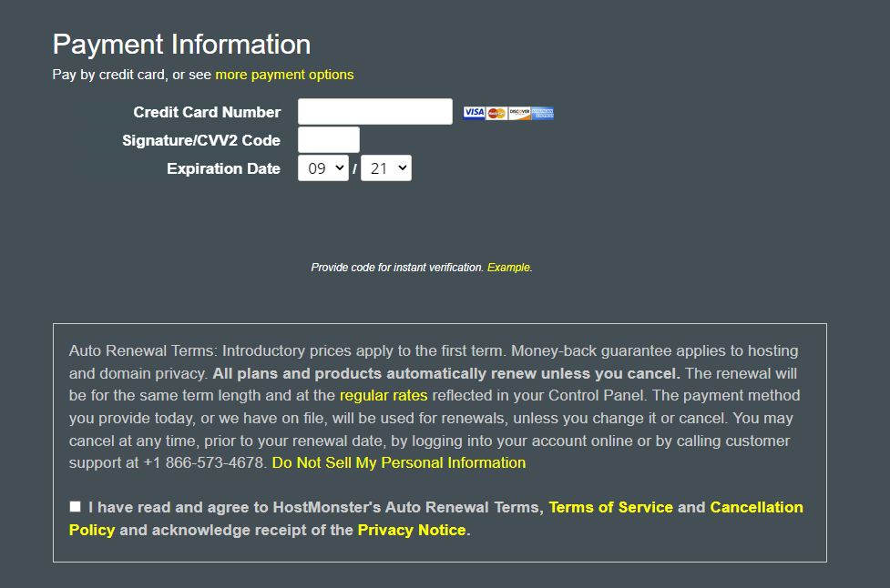Click the MasterCard logo icon
This screenshot has height=588, width=890.
tap(496, 113)
